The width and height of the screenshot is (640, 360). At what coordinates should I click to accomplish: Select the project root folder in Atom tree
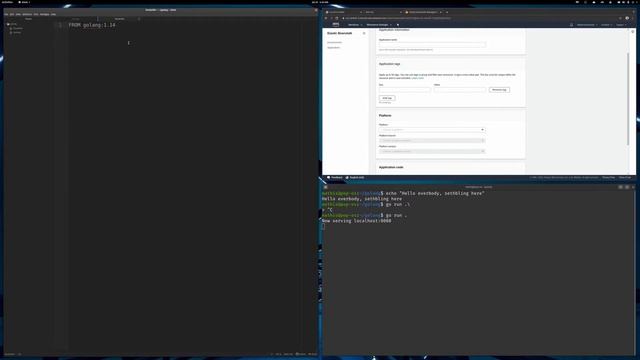point(12,24)
